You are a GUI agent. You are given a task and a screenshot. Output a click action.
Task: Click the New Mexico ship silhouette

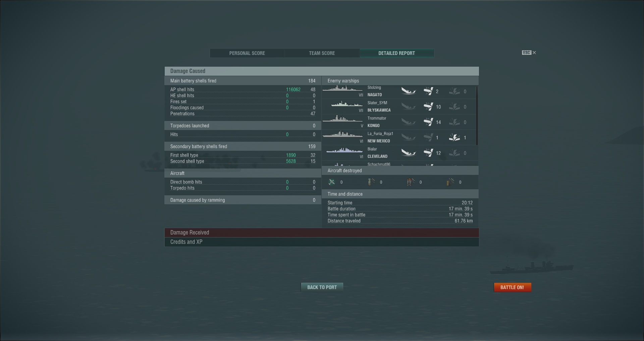[342, 134]
